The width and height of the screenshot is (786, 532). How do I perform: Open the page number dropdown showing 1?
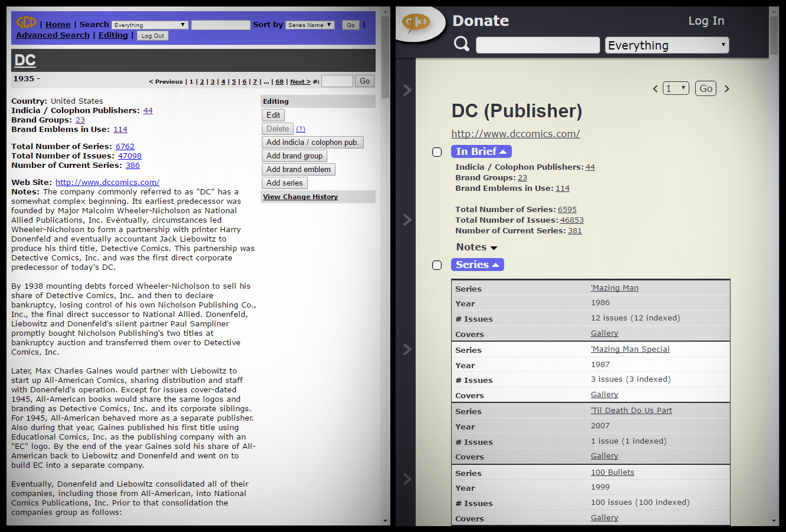point(676,88)
